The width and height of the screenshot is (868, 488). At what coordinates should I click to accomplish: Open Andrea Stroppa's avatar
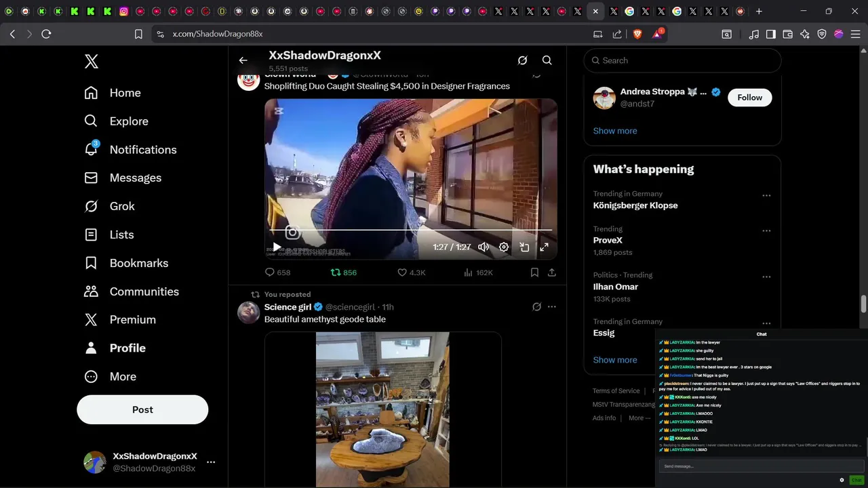604,98
